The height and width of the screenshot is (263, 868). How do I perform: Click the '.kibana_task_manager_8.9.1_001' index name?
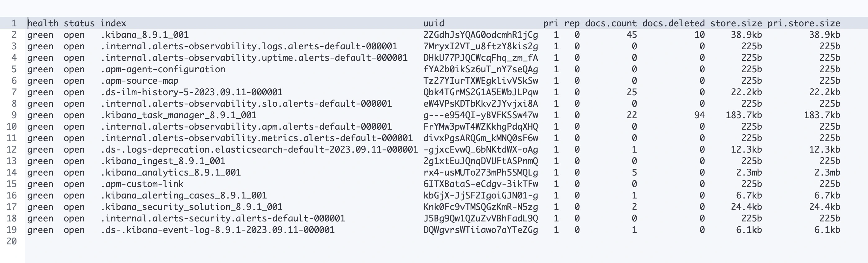[179, 115]
